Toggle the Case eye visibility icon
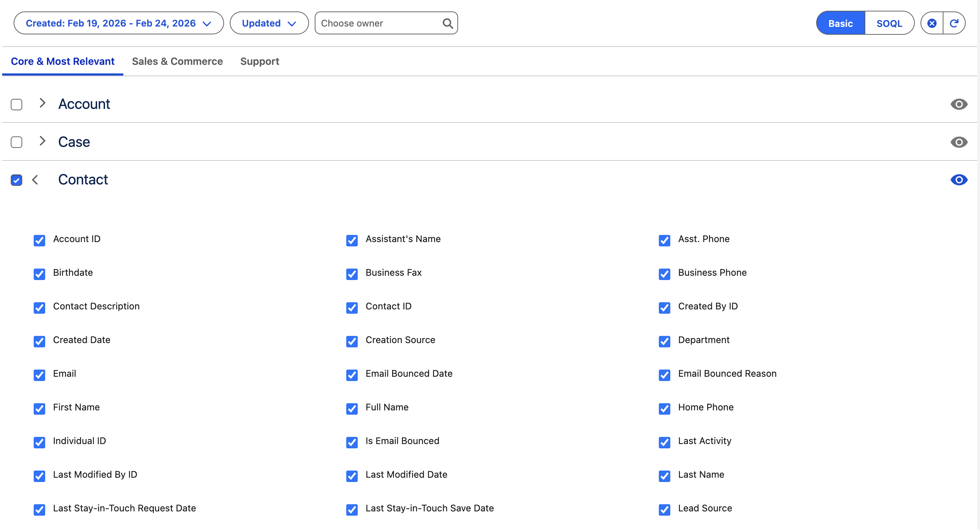 pyautogui.click(x=959, y=142)
